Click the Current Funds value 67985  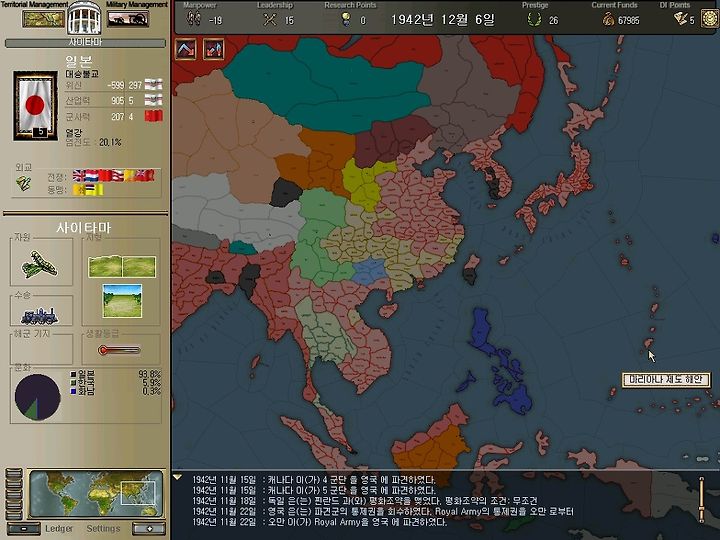tap(629, 20)
